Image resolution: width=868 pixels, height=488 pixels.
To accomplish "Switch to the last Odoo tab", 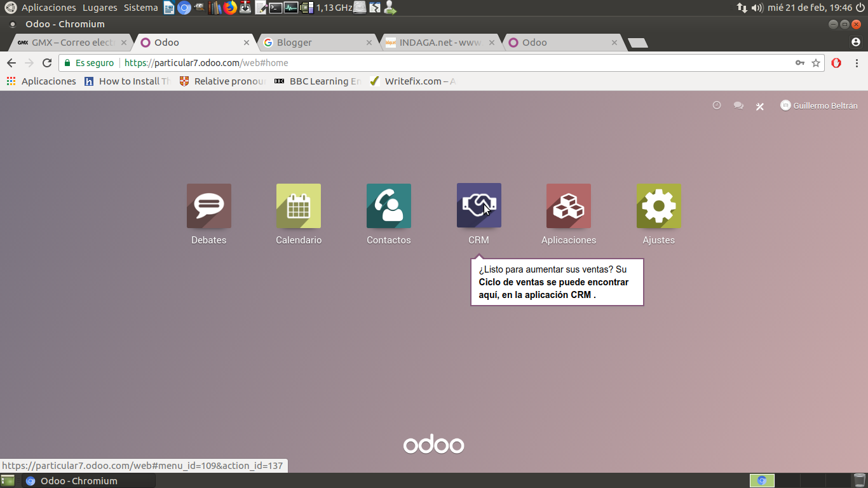I will pyautogui.click(x=562, y=43).
